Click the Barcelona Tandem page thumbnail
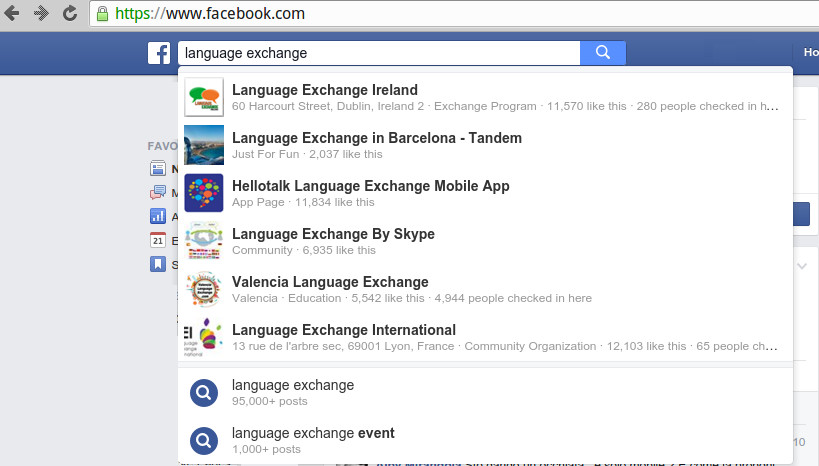This screenshot has height=466, width=819. 204,145
